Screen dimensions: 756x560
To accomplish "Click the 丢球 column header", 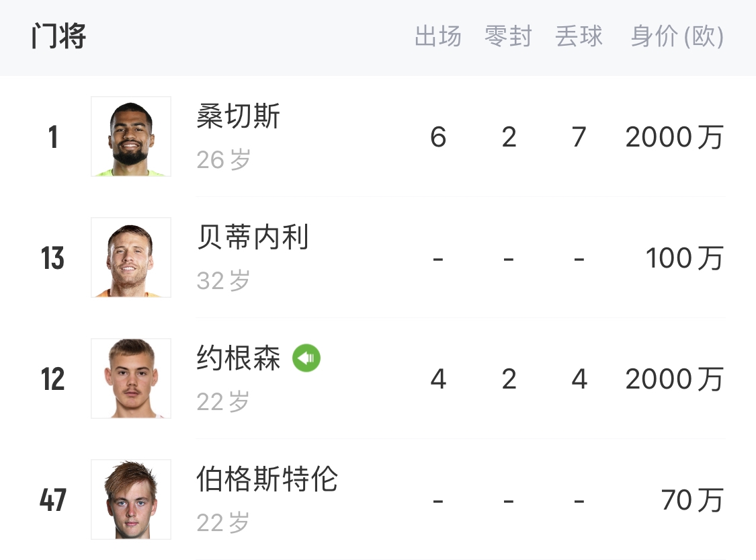I will point(579,37).
